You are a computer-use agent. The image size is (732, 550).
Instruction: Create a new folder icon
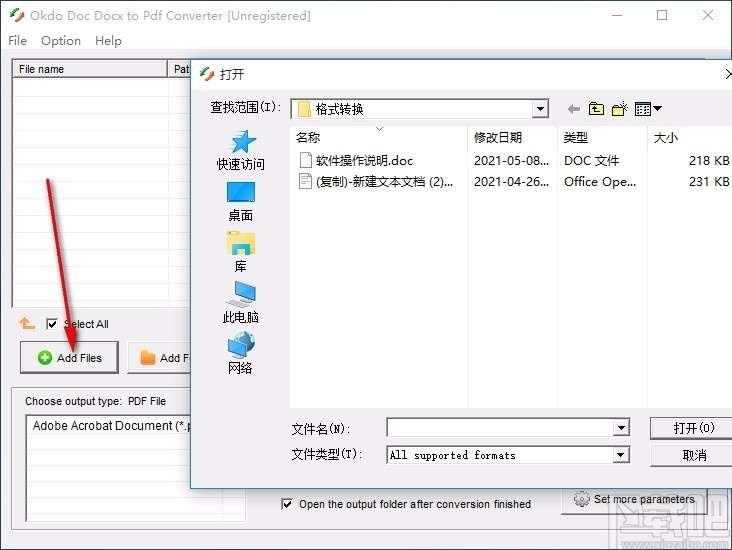click(x=620, y=109)
